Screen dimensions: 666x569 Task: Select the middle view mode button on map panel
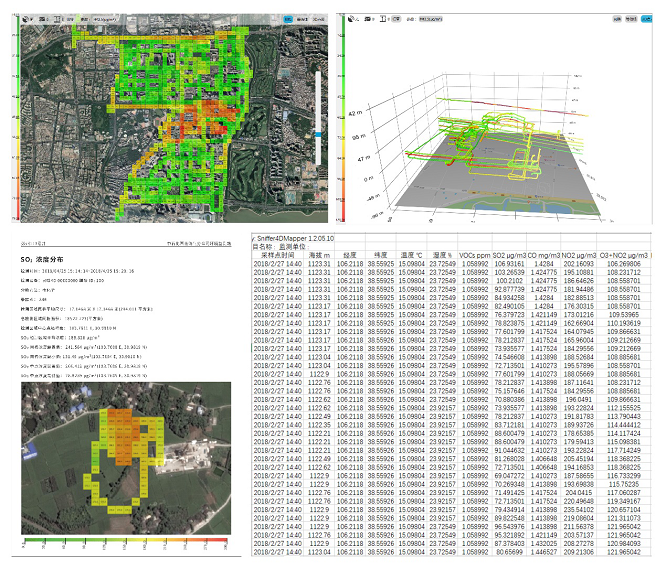(x=302, y=20)
